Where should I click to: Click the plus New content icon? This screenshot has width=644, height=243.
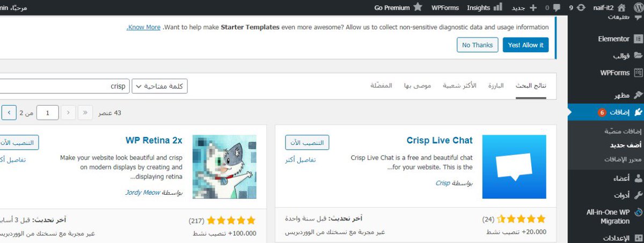click(x=533, y=8)
